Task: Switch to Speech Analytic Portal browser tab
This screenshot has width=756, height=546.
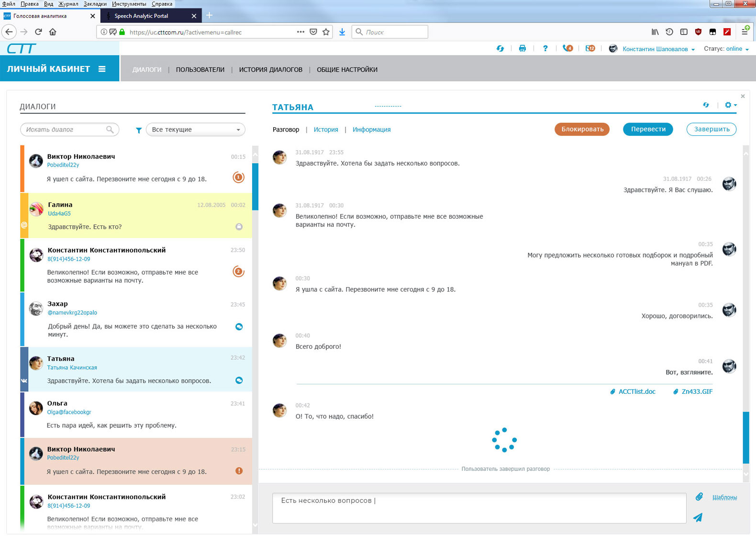Action: click(151, 16)
